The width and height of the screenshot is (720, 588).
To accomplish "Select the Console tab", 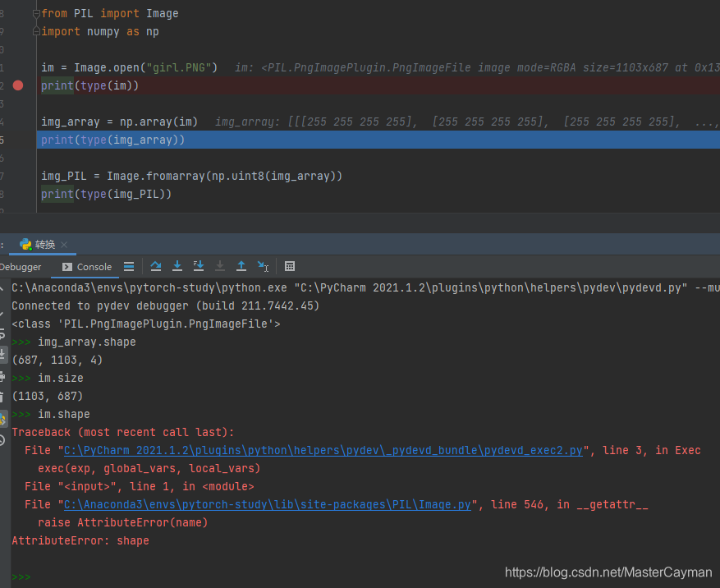I will (87, 267).
